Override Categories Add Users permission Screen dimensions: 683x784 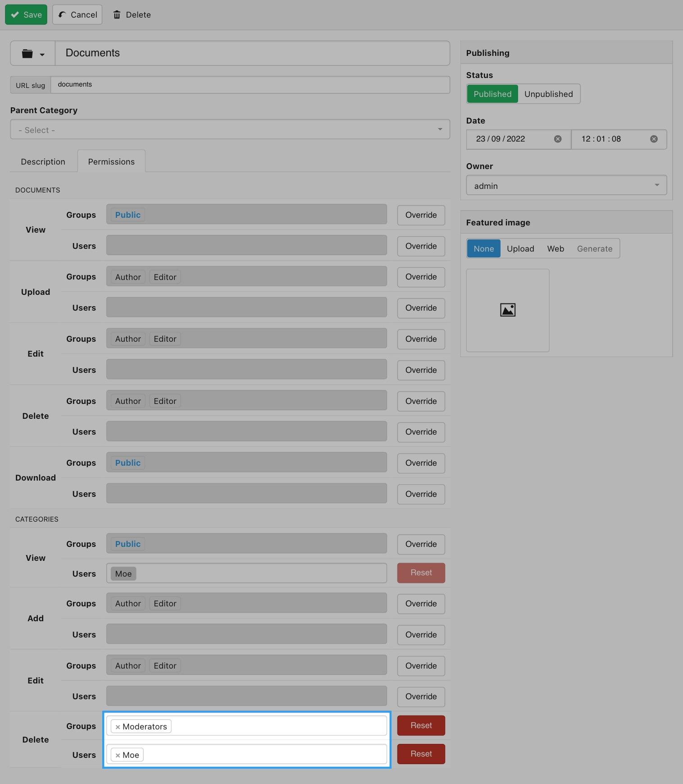[421, 635]
